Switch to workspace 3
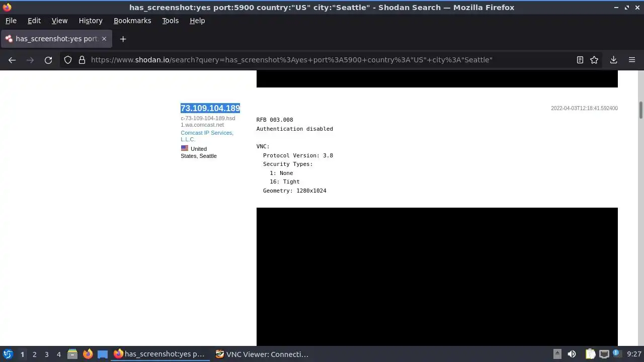The width and height of the screenshot is (644, 362). (46, 354)
